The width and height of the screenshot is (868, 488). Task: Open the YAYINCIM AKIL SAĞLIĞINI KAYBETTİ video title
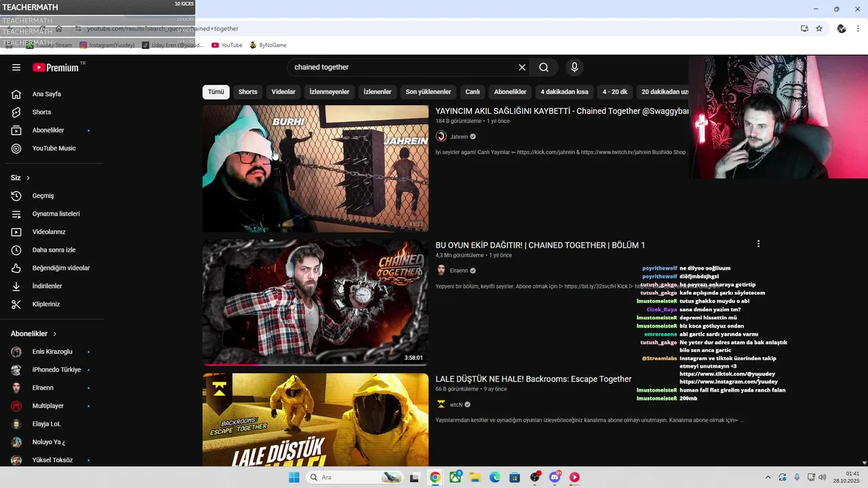pyautogui.click(x=561, y=111)
